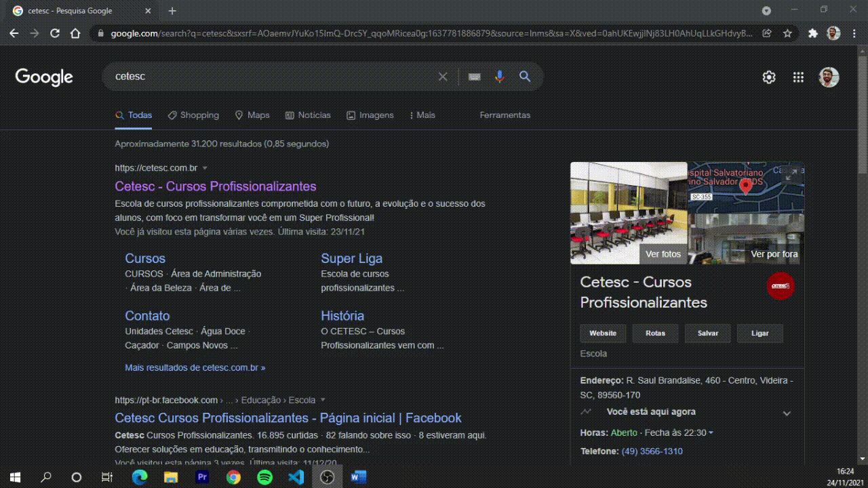Open Chrome three-dot menu
Viewport: 868px width, 488px height.
click(854, 33)
